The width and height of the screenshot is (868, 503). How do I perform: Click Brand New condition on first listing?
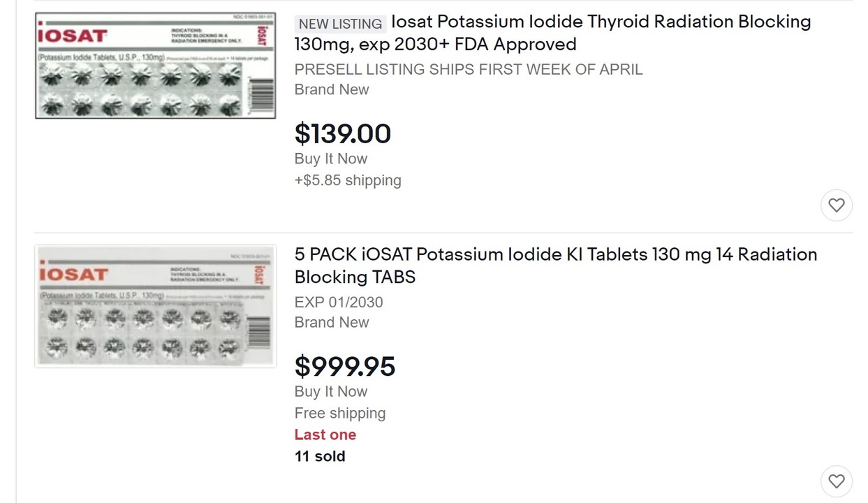pos(332,89)
